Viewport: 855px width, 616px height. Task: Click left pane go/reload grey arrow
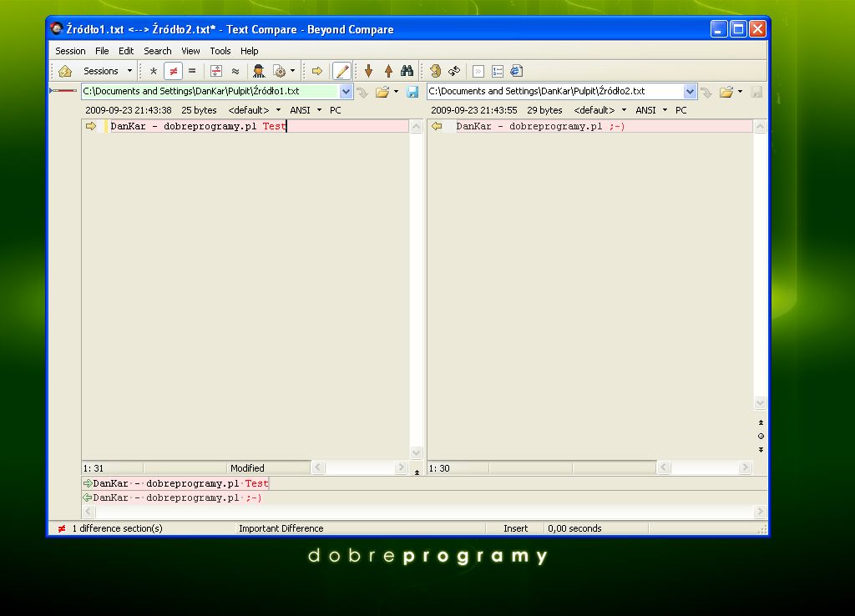[362, 92]
